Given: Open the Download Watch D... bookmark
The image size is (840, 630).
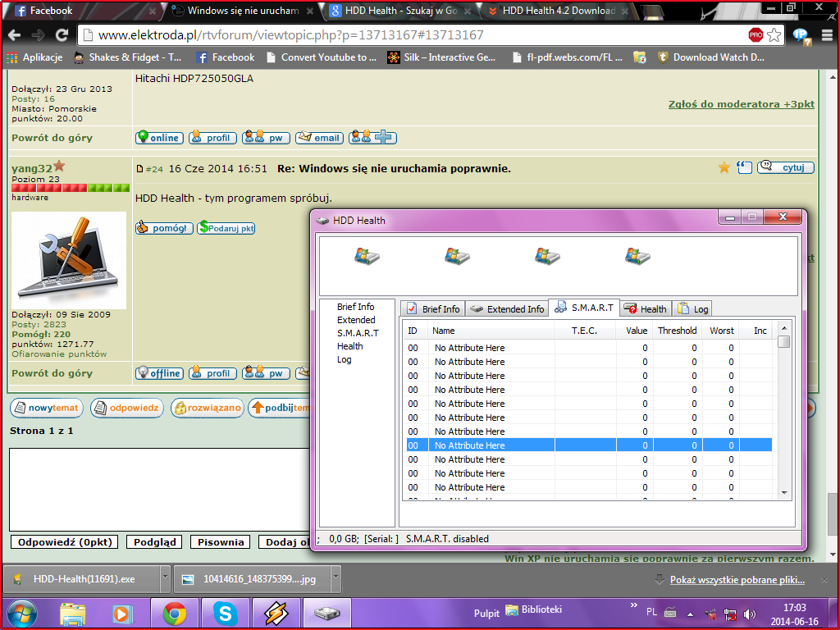Looking at the screenshot, I should point(711,57).
